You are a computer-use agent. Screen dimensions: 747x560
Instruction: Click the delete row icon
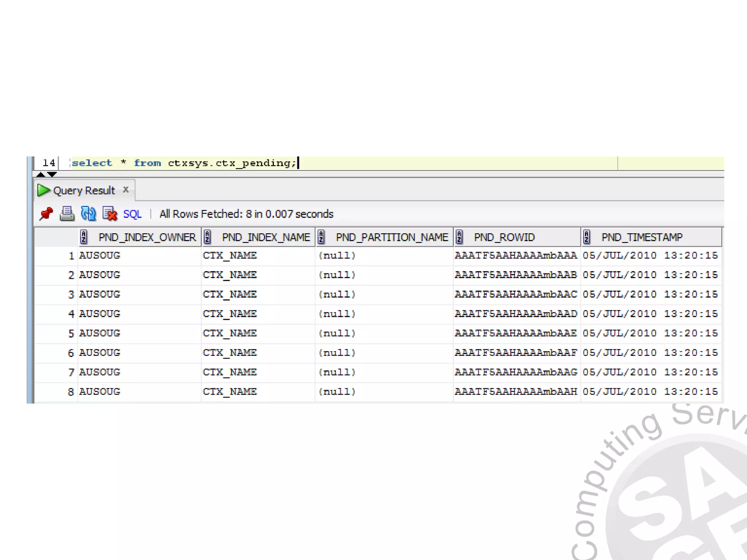point(110,214)
